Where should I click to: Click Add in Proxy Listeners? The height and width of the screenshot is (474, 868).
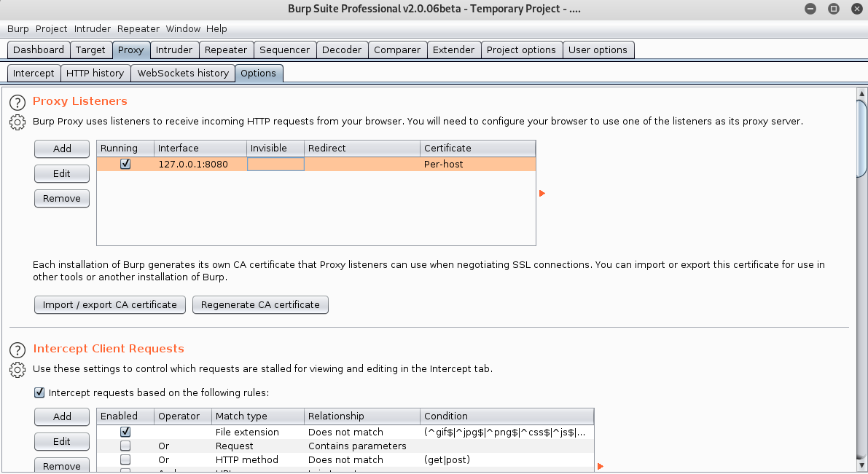(62, 149)
